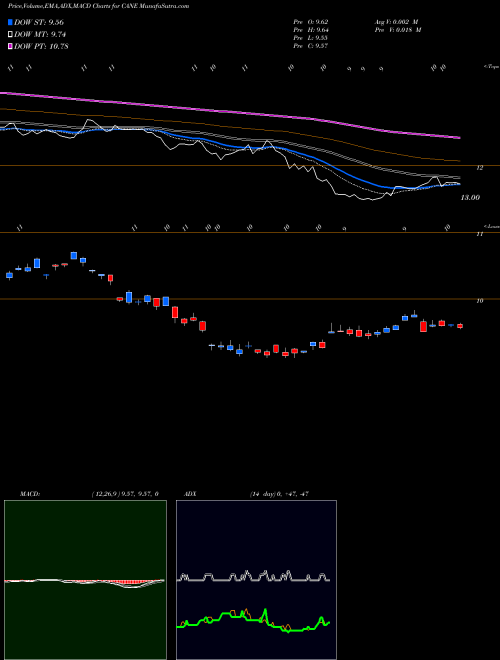This screenshot has width=500, height=660.
Task: Click the '10' axis level label at right
Action: coord(479,301)
